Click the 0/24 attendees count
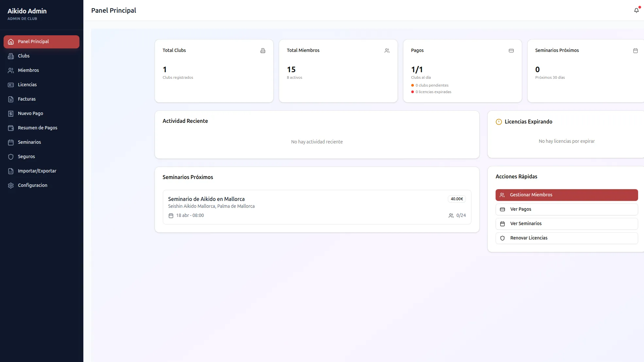Screen dimensions: 644x362 coord(457,216)
